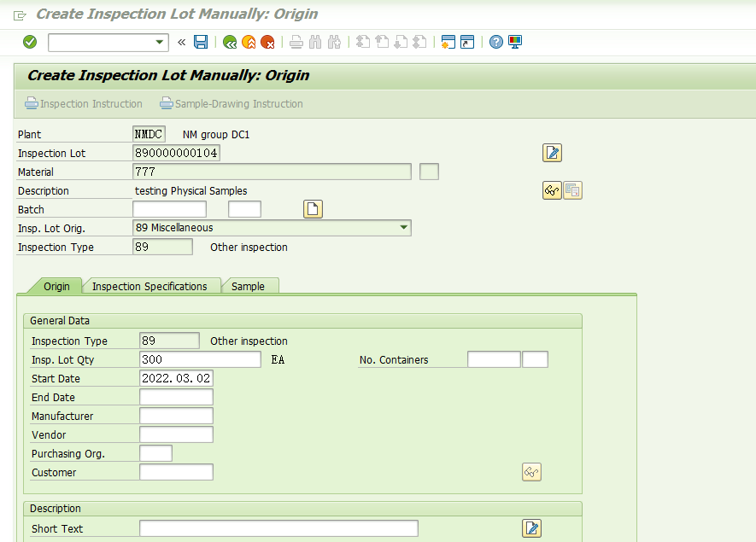Click the green checkmark Enter icon
This screenshot has width=756, height=542.
click(x=30, y=42)
